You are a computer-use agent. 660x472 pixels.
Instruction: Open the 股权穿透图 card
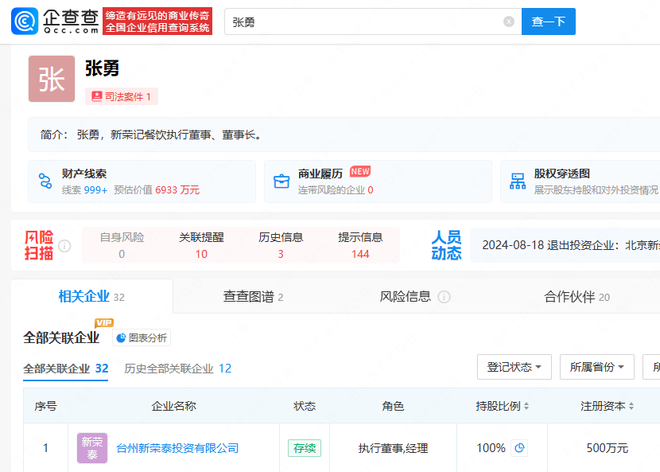click(x=580, y=181)
